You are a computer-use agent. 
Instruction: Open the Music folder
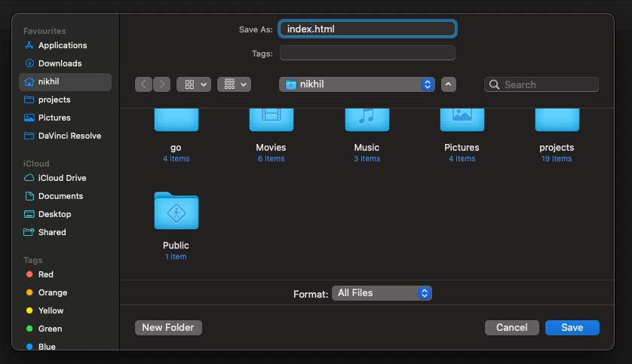[x=367, y=121]
